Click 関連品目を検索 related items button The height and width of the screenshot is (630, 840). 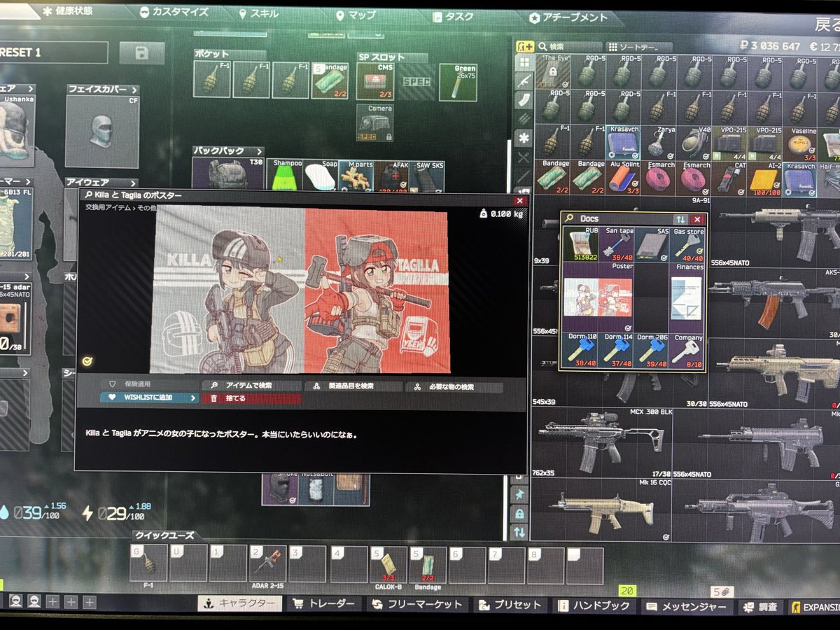353,386
